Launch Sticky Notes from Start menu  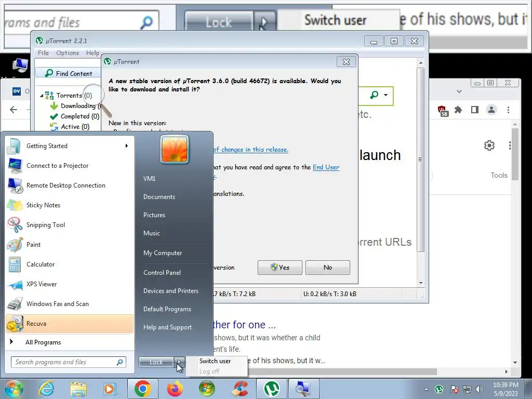70,205
